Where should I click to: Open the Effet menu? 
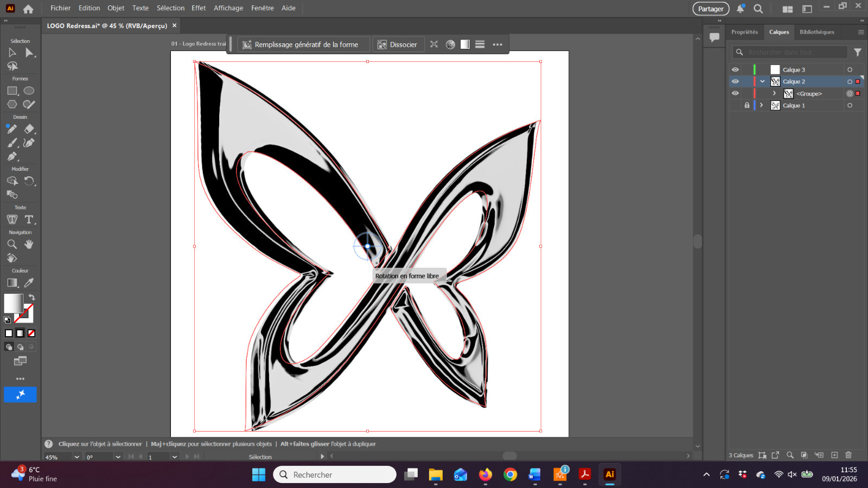pyautogui.click(x=198, y=8)
